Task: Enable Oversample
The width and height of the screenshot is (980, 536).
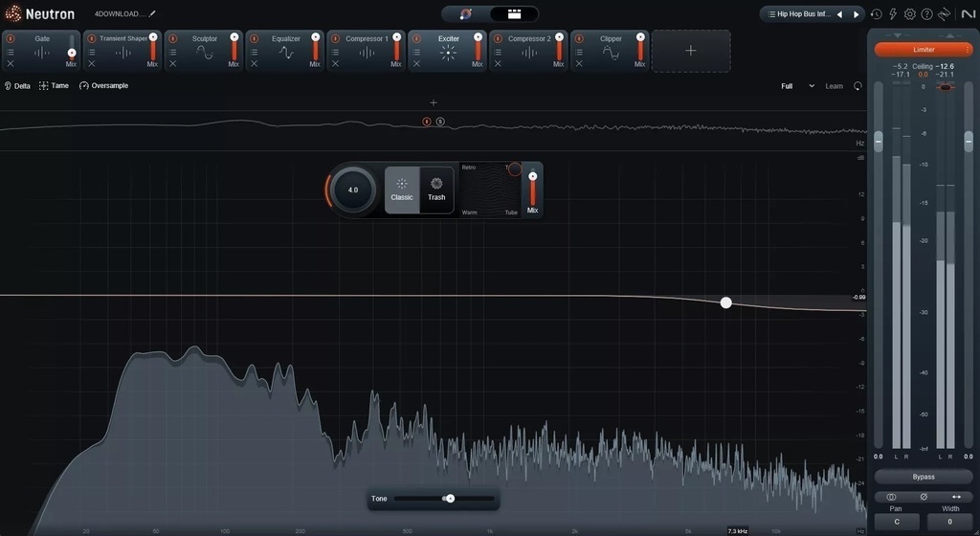Action: (103, 85)
